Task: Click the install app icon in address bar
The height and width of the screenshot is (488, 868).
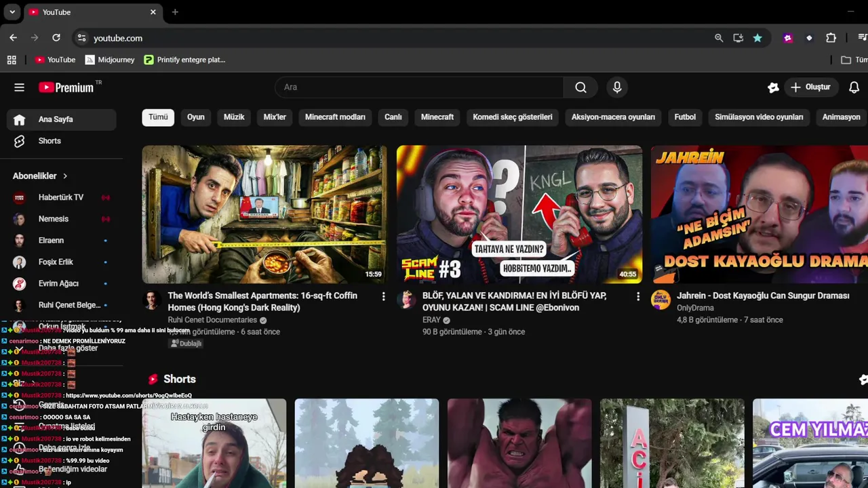Action: [738, 38]
